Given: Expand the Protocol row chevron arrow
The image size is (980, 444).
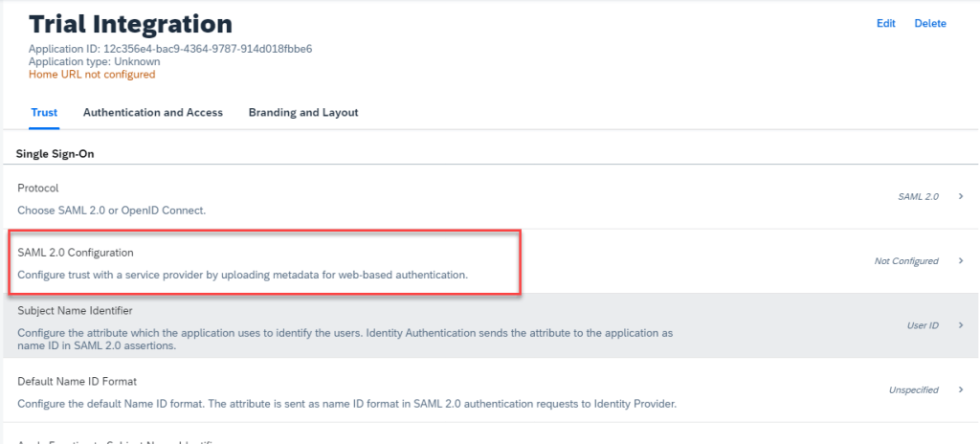Looking at the screenshot, I should pos(960,196).
